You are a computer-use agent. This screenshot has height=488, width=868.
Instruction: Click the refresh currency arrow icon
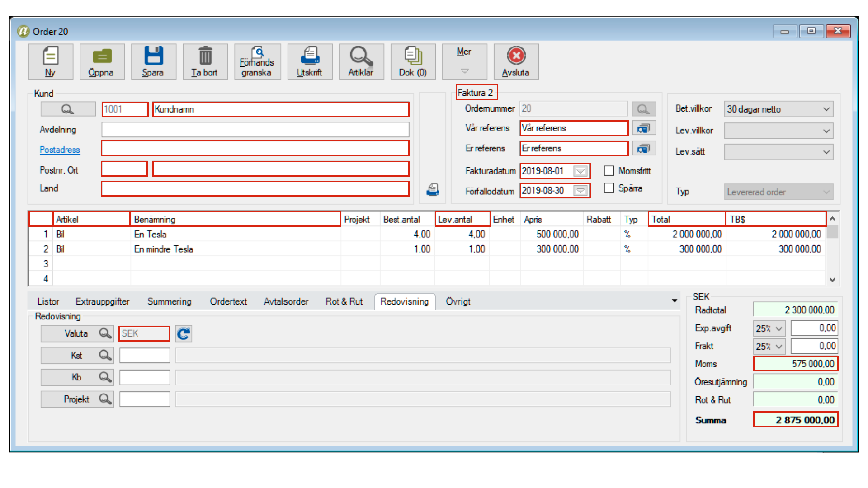(184, 334)
